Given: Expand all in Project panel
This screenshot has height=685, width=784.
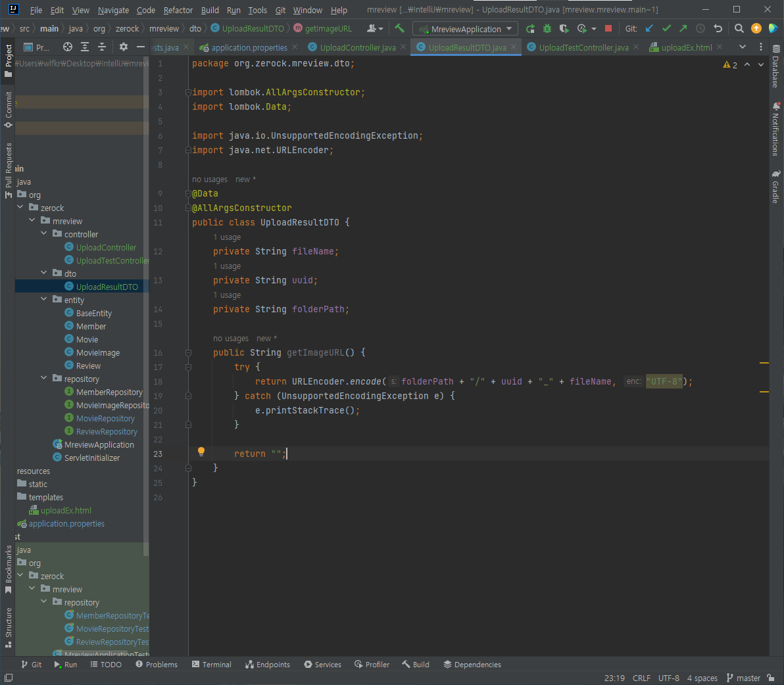Looking at the screenshot, I should (x=85, y=47).
